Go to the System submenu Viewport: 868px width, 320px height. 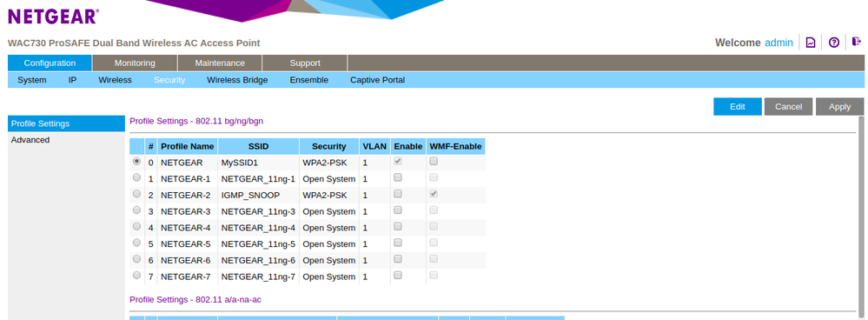[x=32, y=80]
